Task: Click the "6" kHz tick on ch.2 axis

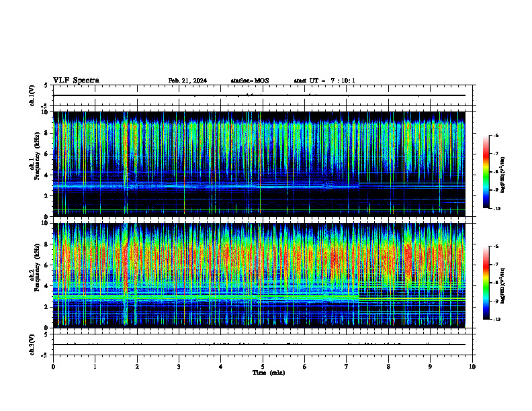Action: click(x=47, y=265)
